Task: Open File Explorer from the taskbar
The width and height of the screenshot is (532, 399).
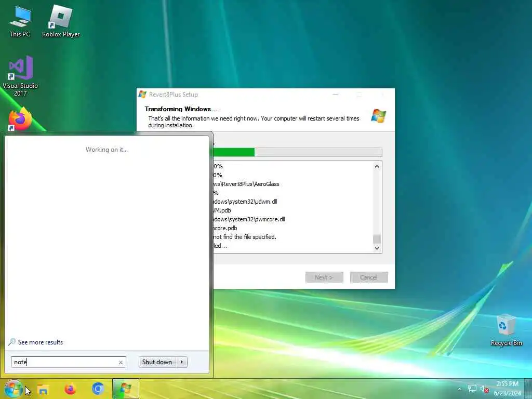Action: (43, 389)
